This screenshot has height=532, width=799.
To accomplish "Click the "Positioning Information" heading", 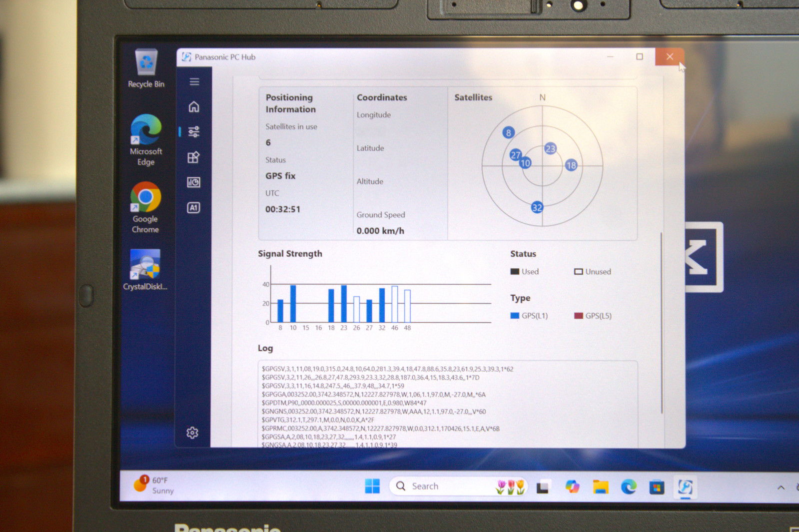I will coord(291,103).
